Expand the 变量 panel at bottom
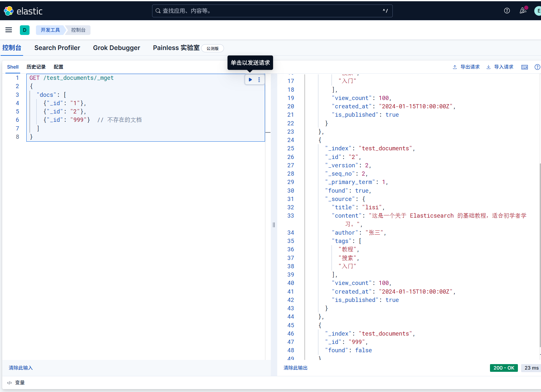541x392 pixels. (16, 382)
